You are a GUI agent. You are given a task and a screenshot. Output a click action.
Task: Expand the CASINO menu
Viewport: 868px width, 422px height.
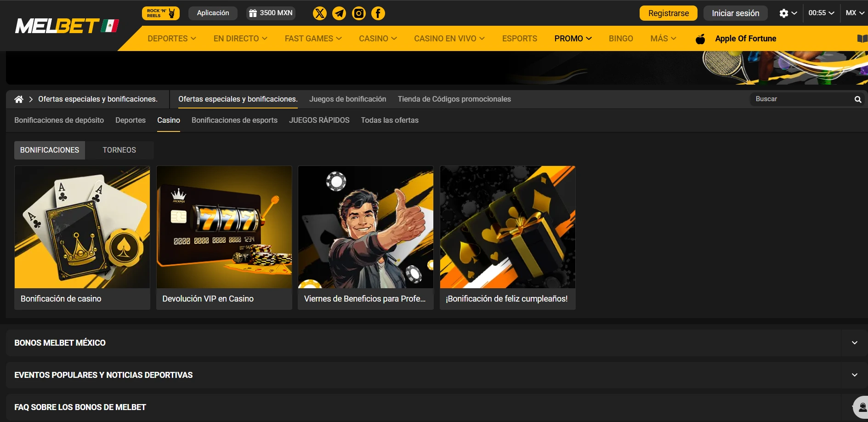click(x=378, y=39)
